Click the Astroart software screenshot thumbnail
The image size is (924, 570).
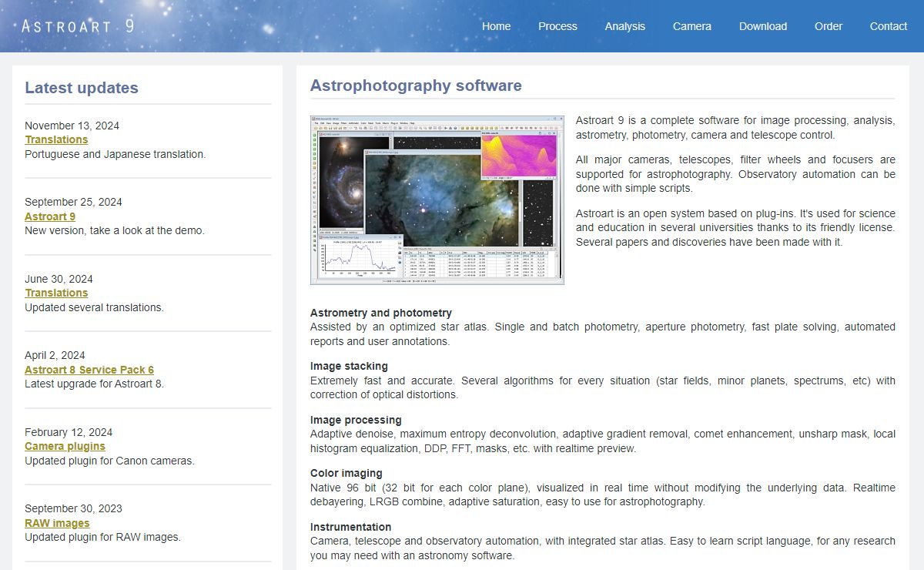[x=437, y=200]
